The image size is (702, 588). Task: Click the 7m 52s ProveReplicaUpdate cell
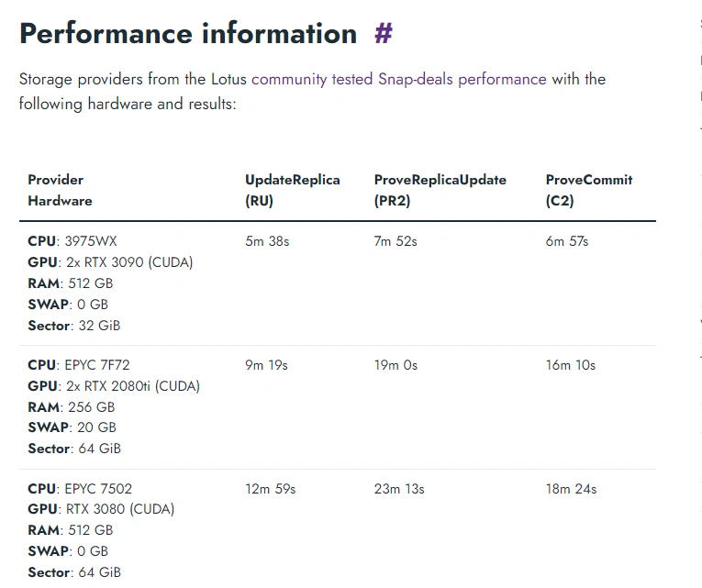click(x=396, y=241)
